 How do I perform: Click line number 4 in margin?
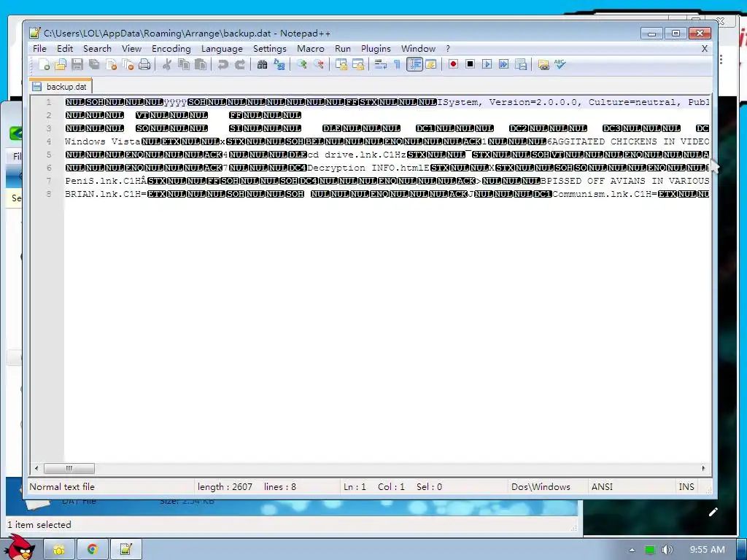tap(49, 141)
